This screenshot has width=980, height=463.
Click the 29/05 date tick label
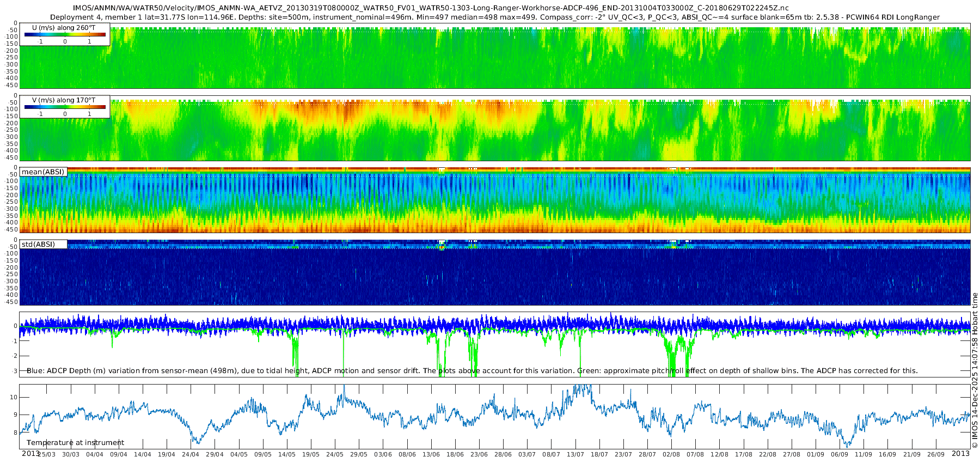[358, 454]
